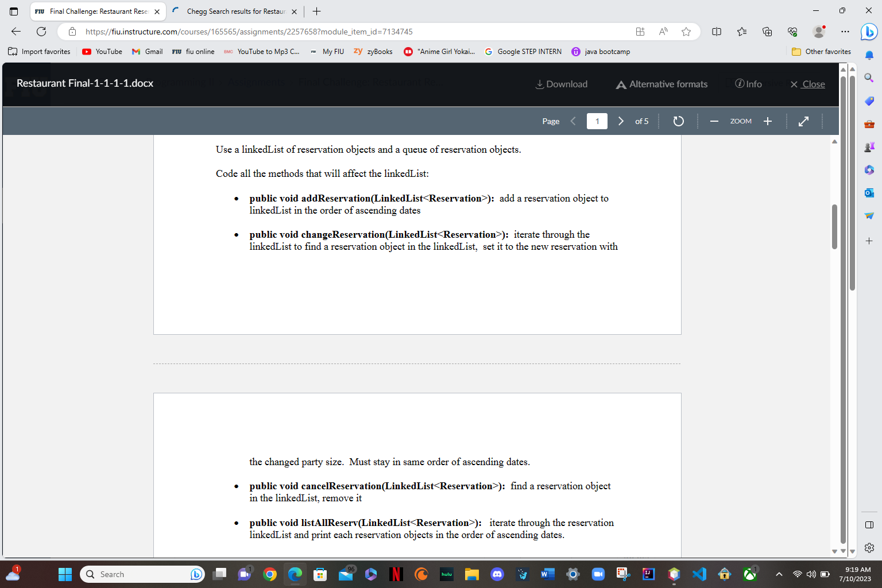882x588 pixels.
Task: Show hidden system tray icons
Action: tap(779, 574)
